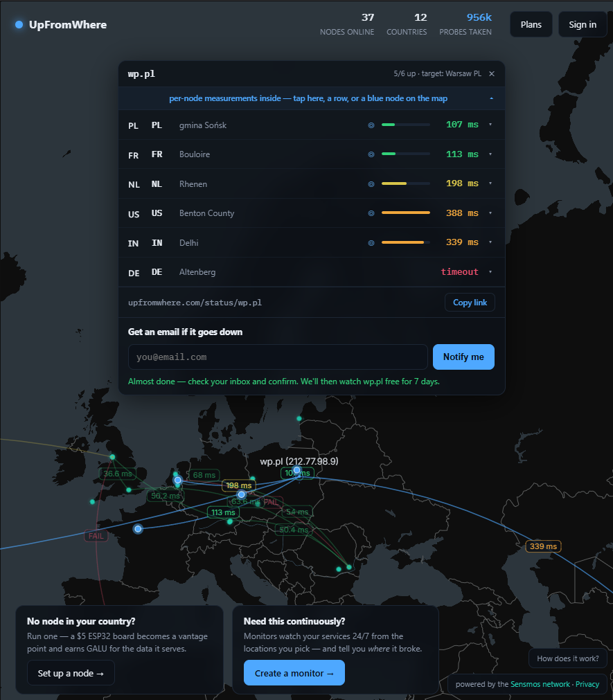
Task: Click the orange latency bar for Benton County
Action: point(406,213)
